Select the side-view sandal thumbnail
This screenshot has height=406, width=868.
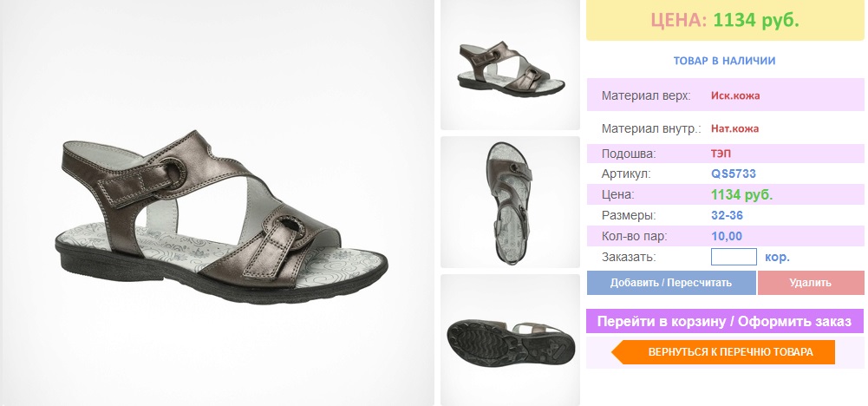tap(511, 65)
